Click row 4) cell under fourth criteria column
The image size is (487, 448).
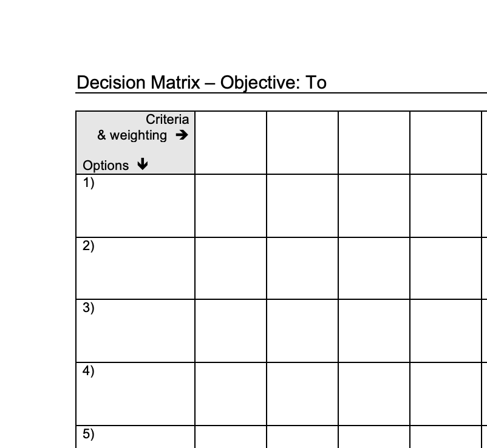point(445,394)
